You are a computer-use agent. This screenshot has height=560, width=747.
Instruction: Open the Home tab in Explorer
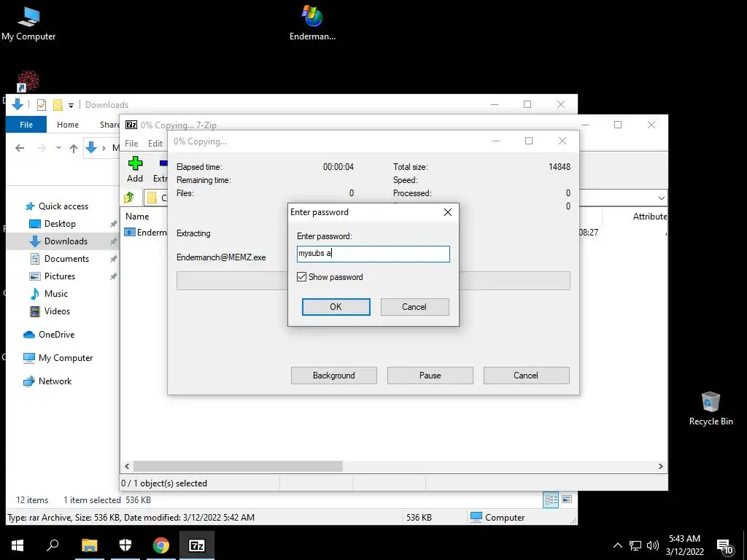(x=68, y=125)
